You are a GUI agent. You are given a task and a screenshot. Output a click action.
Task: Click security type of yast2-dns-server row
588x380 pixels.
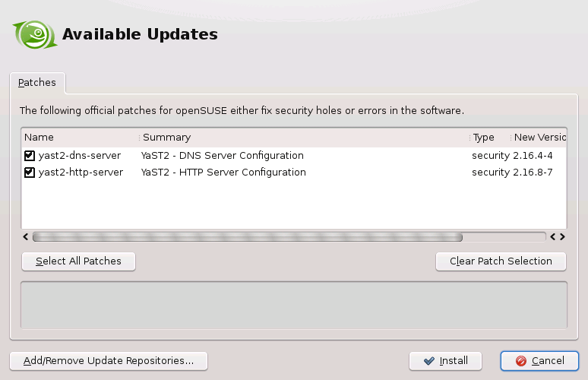pos(491,155)
